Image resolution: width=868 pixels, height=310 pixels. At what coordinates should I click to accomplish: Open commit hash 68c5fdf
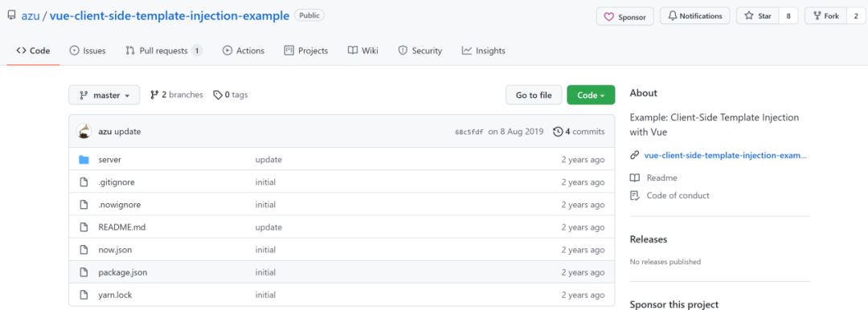pyautogui.click(x=469, y=132)
